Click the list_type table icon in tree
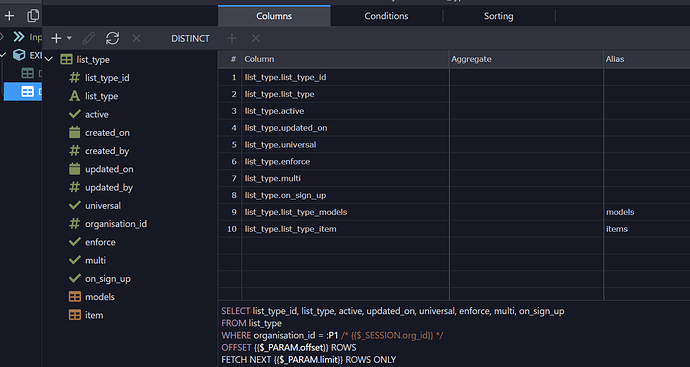 tap(66, 59)
